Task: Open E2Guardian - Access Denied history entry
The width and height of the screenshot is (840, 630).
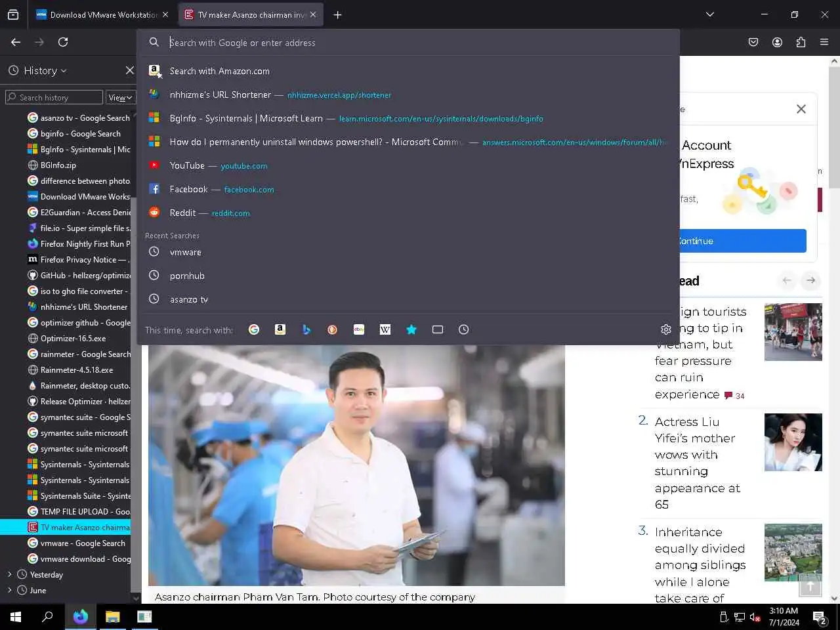Action: (x=79, y=213)
